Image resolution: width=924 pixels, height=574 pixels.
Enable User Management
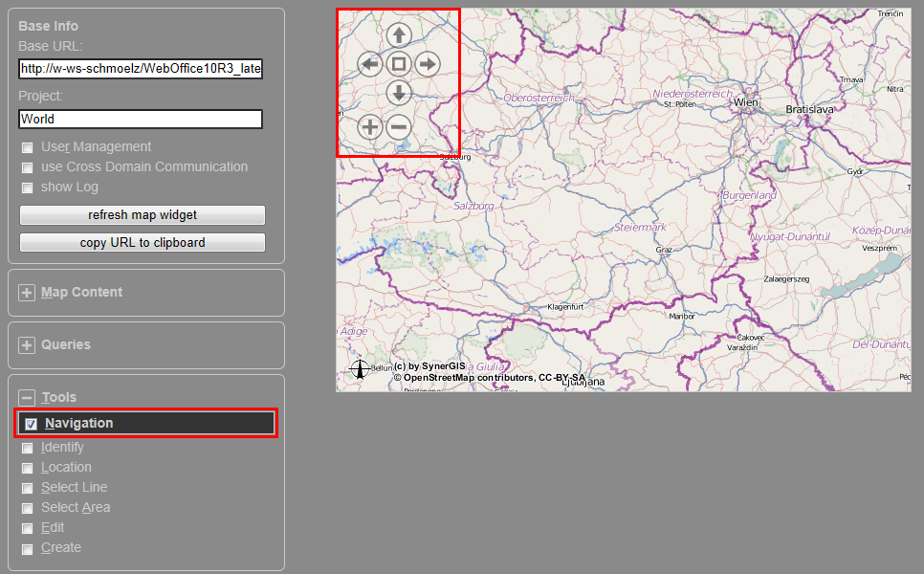[27, 146]
